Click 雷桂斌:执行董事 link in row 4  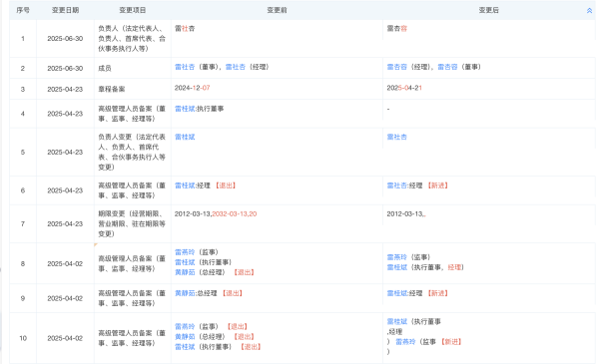click(x=185, y=109)
